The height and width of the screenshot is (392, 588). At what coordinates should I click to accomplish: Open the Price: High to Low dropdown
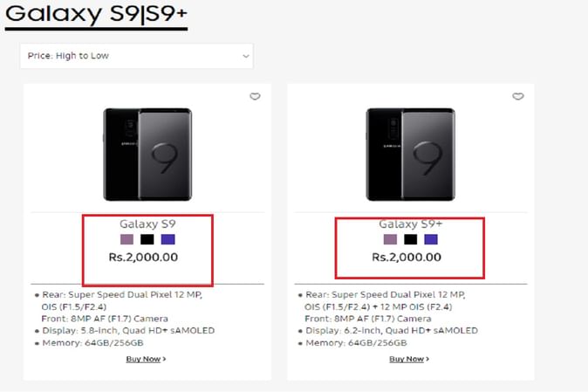tap(136, 56)
